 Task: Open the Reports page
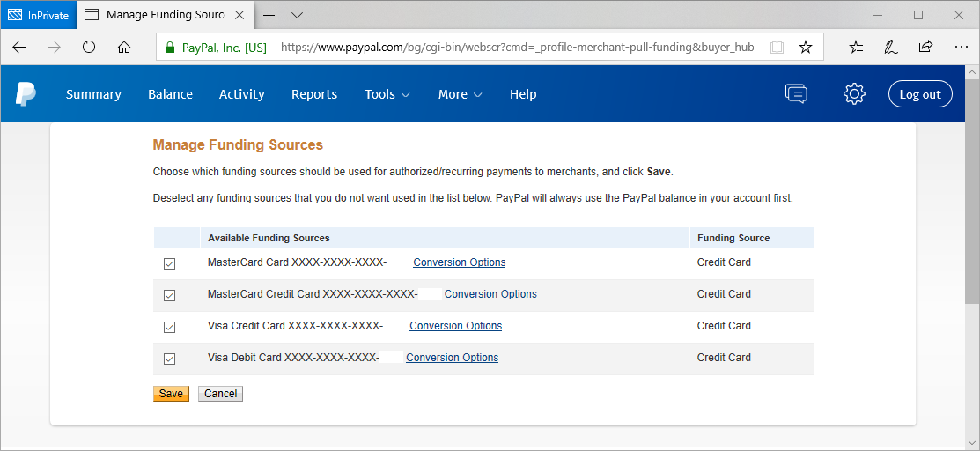[314, 94]
